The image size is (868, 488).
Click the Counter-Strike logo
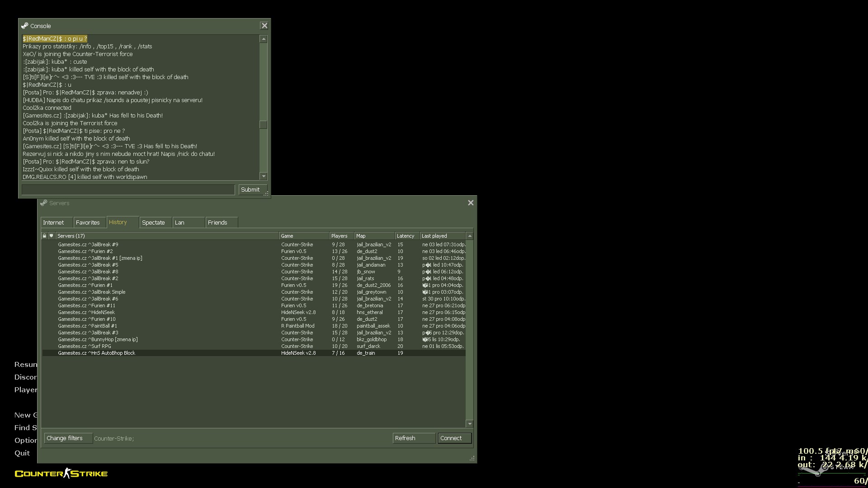[x=61, y=473]
